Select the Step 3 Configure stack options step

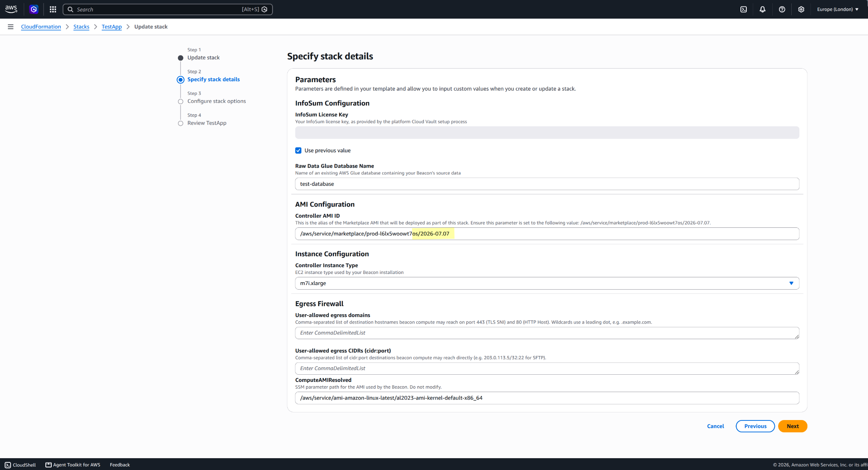tap(217, 101)
